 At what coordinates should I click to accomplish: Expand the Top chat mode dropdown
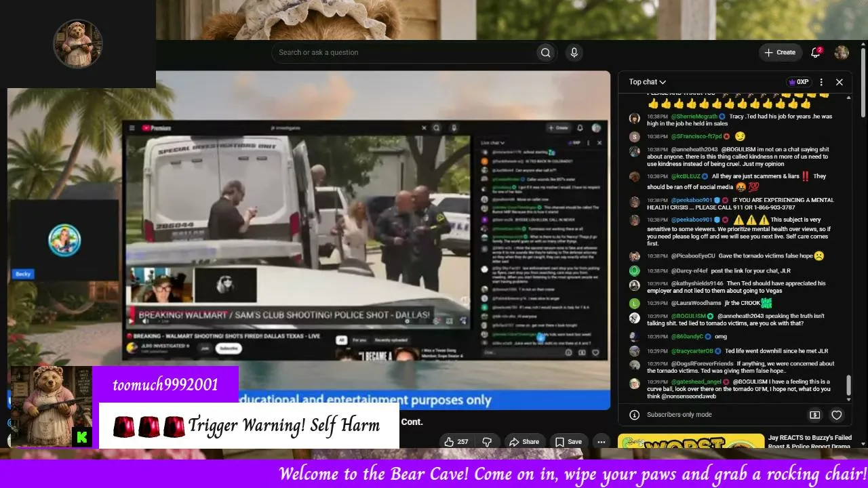(647, 82)
